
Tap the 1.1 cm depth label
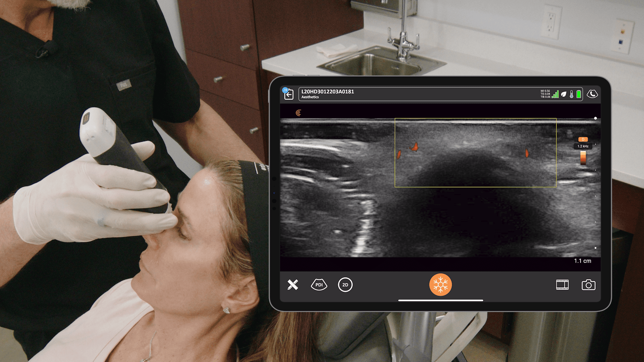(582, 261)
